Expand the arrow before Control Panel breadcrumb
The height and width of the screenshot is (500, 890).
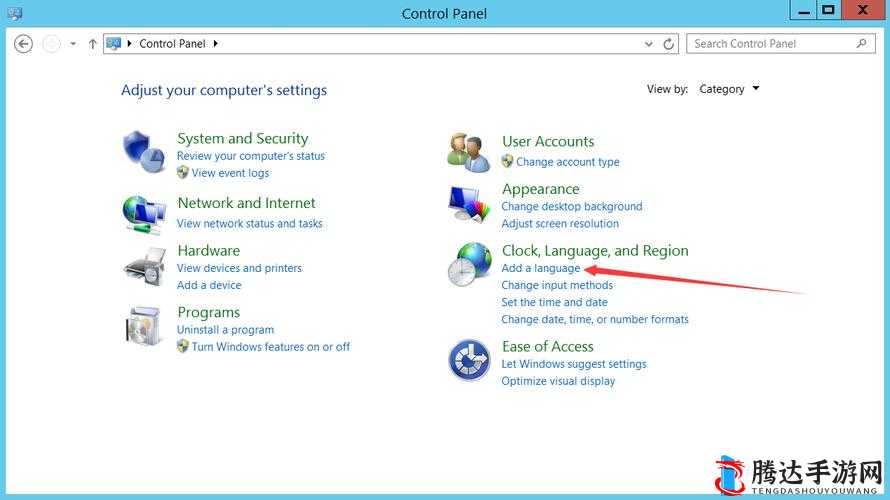129,44
